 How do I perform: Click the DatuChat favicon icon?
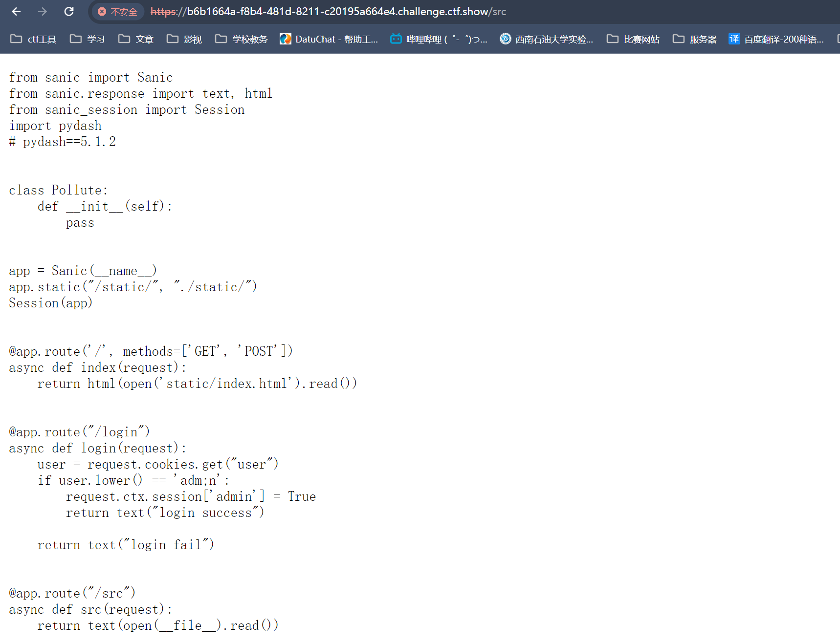click(286, 39)
